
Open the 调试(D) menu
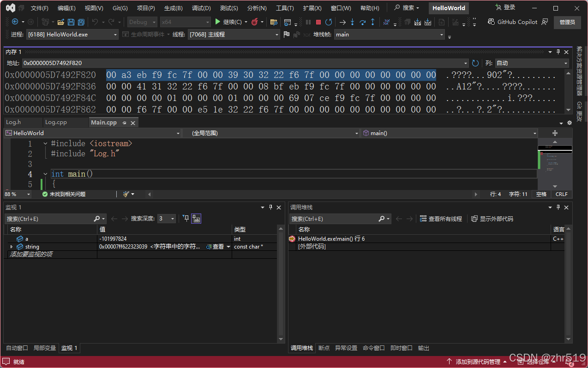pyautogui.click(x=201, y=8)
